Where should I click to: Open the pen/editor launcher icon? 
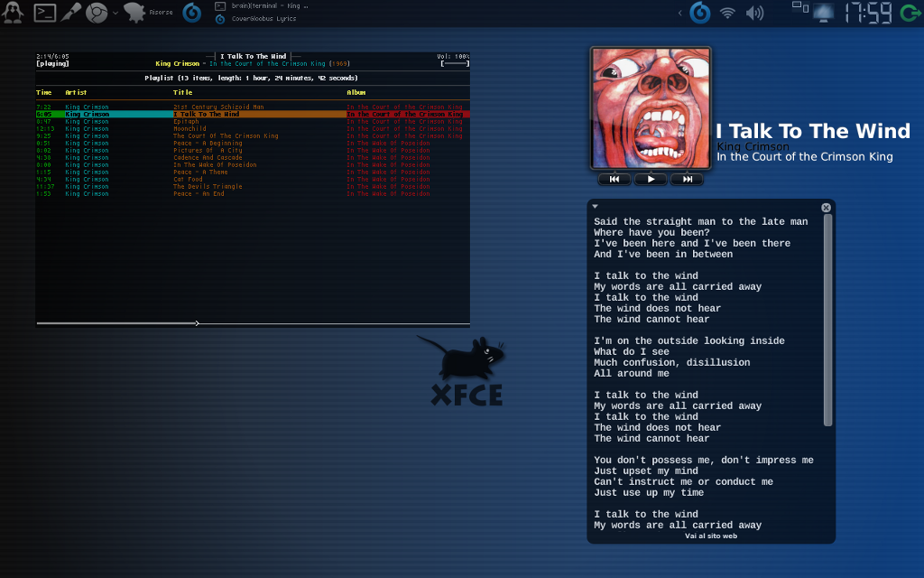(x=71, y=13)
